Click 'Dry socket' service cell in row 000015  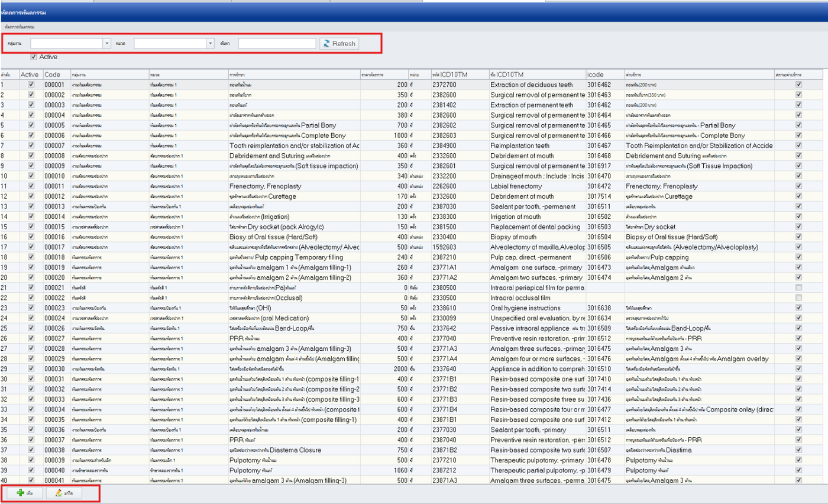699,227
